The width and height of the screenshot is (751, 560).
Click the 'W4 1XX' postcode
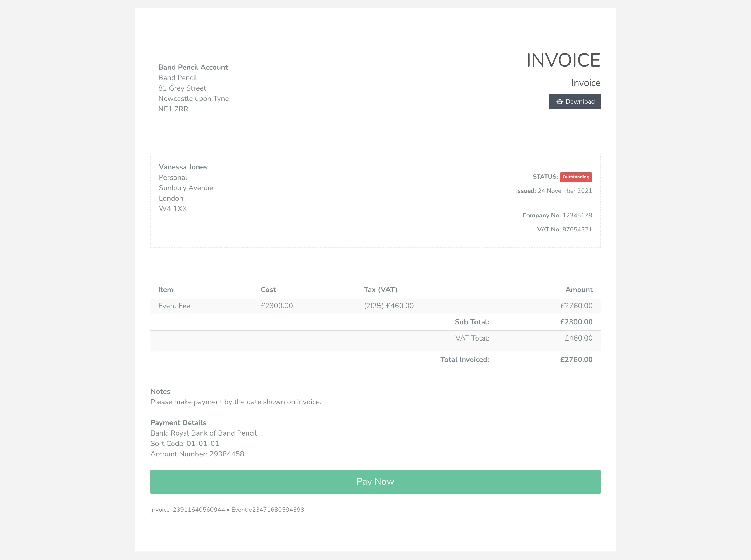(173, 208)
